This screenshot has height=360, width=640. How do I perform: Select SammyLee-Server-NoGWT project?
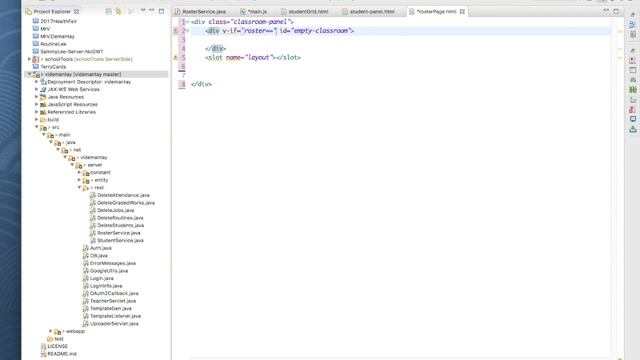(x=71, y=51)
